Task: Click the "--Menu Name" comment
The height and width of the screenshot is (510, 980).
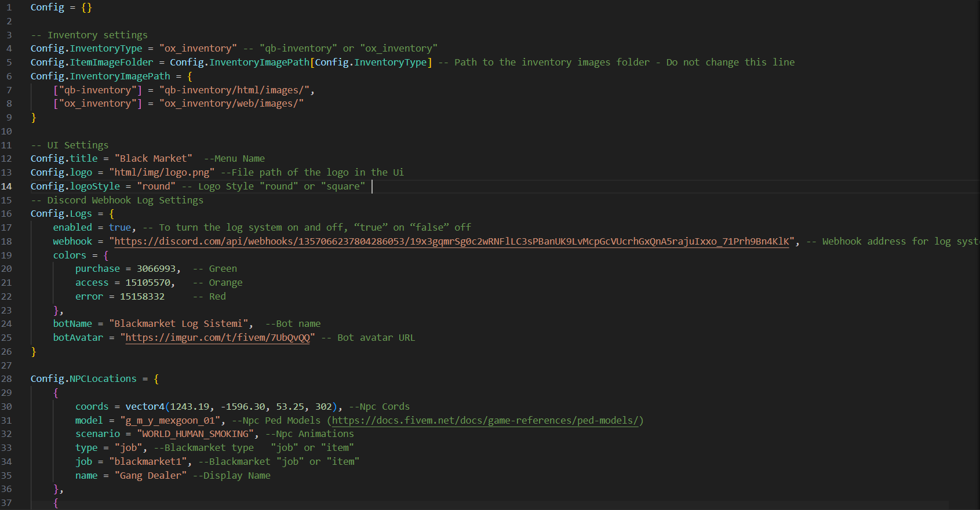Action: (x=234, y=158)
